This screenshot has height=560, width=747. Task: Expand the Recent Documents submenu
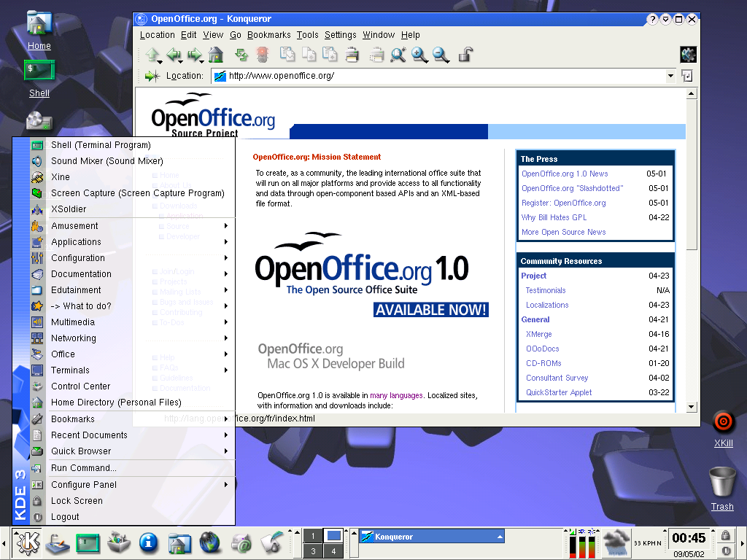(x=133, y=435)
